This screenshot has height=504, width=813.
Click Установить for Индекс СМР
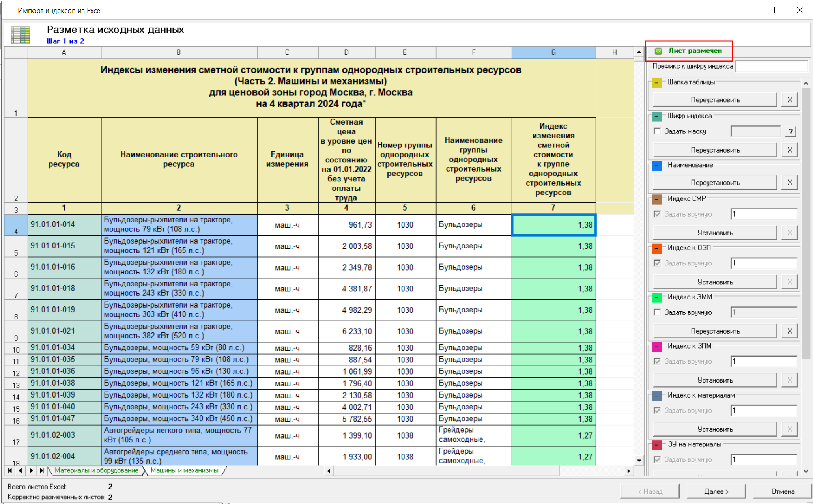click(715, 233)
